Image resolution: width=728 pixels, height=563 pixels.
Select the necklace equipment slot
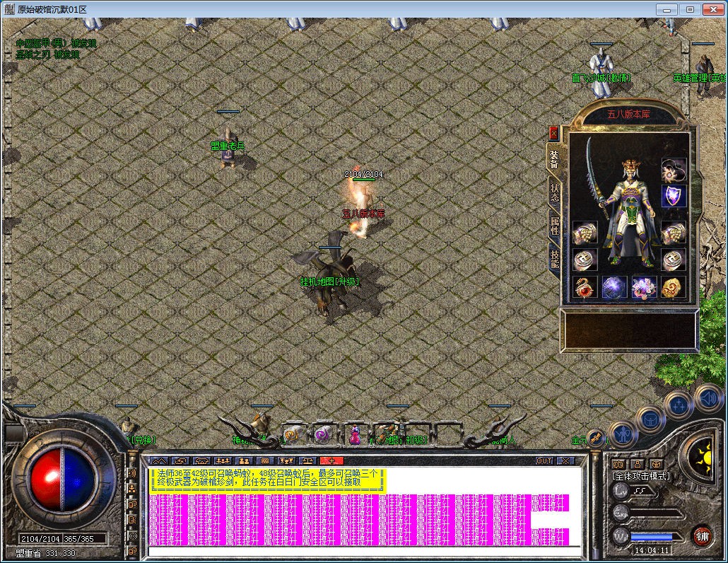point(674,170)
